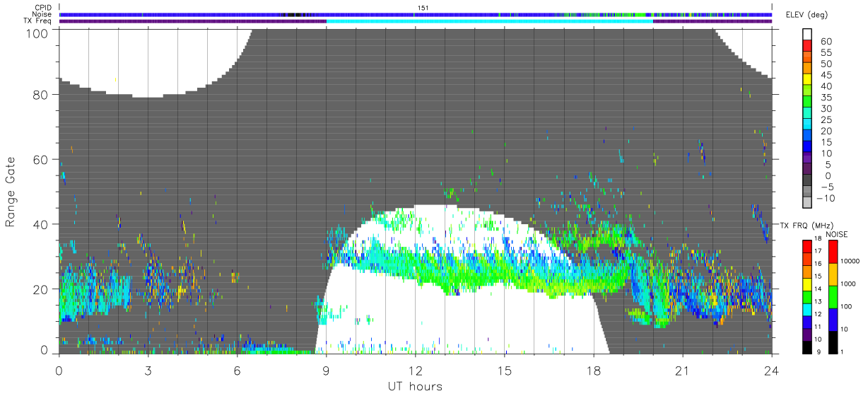The width and height of the screenshot is (868, 401).
Task: Click the CPID value 151
Action: [x=423, y=7]
